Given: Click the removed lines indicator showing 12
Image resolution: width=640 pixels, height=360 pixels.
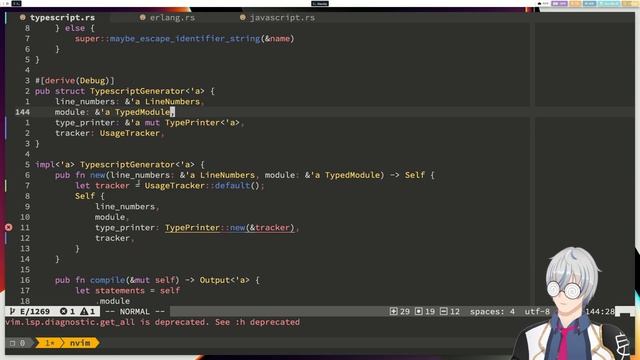Looking at the screenshot, I should pos(450,311).
